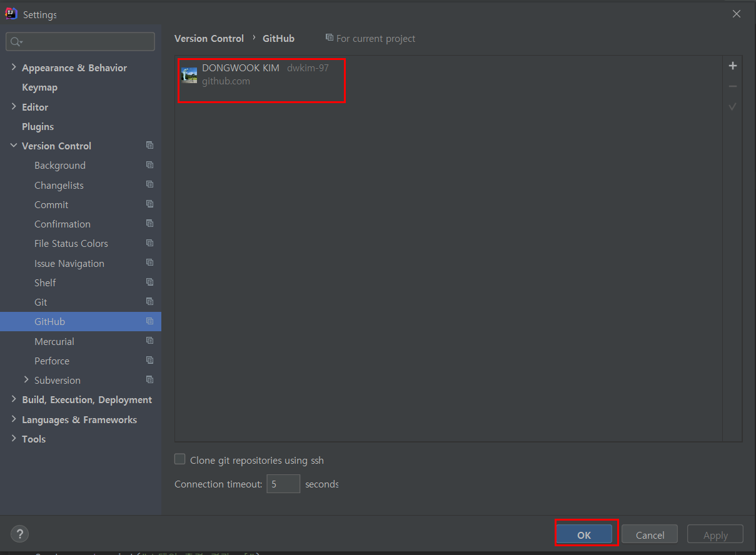Click the Add account plus icon

[x=733, y=66]
